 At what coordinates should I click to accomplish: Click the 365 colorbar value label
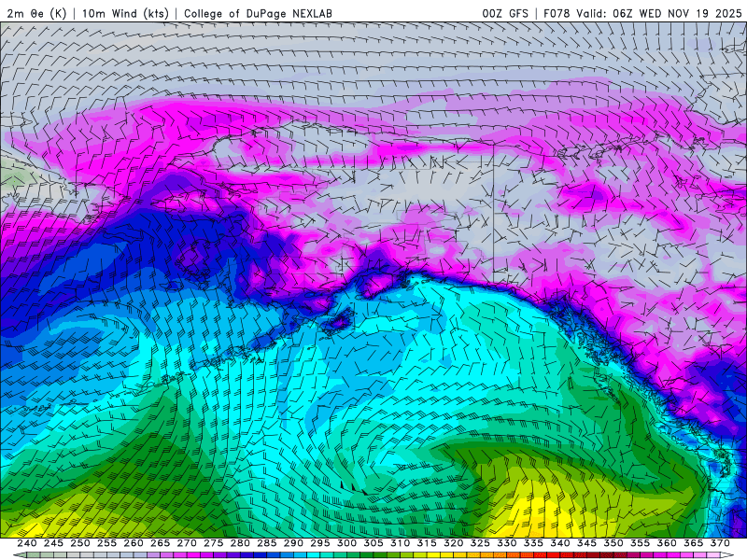[x=694, y=543]
